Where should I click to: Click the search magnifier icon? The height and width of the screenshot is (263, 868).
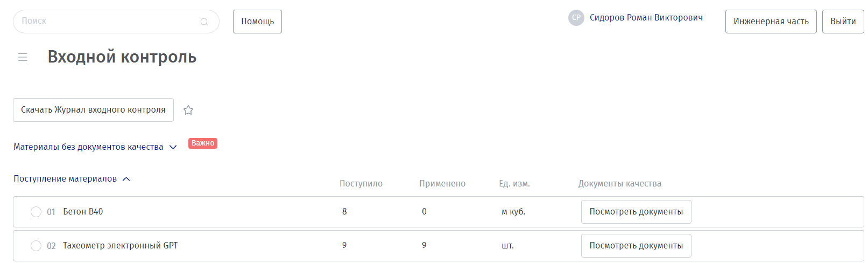[204, 22]
